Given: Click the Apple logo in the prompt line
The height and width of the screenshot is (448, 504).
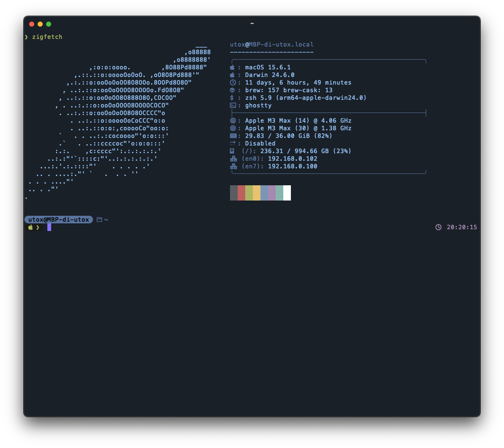Looking at the screenshot, I should click(x=30, y=227).
